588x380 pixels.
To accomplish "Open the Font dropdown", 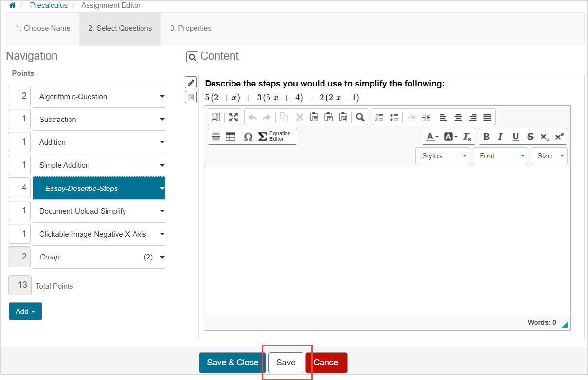I will [x=500, y=156].
